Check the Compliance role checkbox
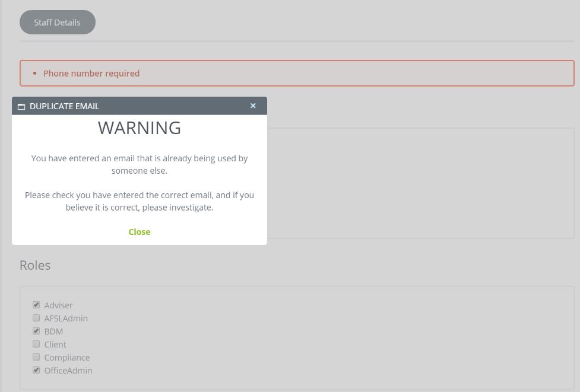Image resolution: width=580 pixels, height=392 pixels. tap(36, 357)
